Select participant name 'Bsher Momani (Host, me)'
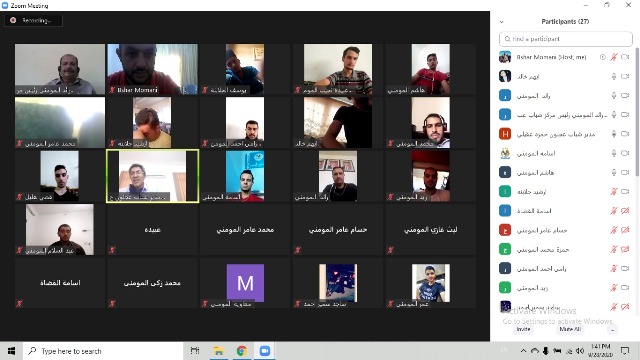The width and height of the screenshot is (640, 360). point(551,57)
